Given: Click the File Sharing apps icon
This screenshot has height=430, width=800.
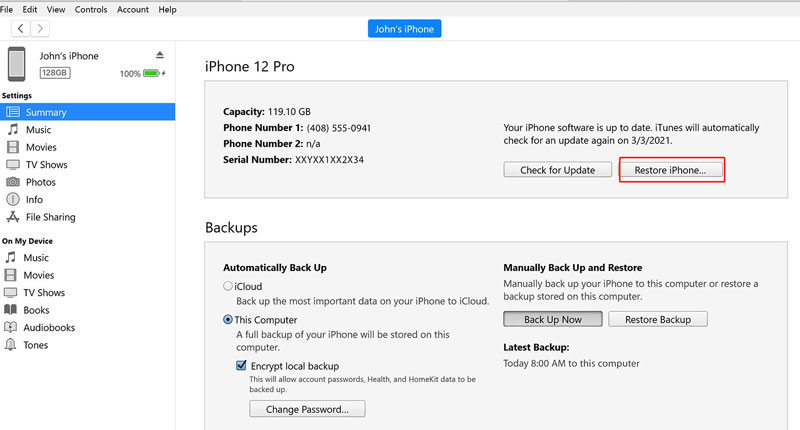Looking at the screenshot, I should pyautogui.click(x=13, y=217).
